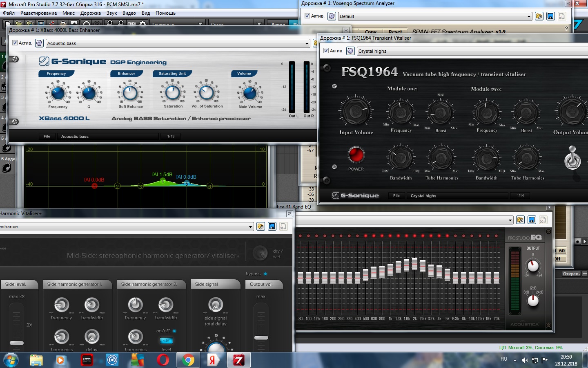Open the Редактирование menu

[39, 13]
